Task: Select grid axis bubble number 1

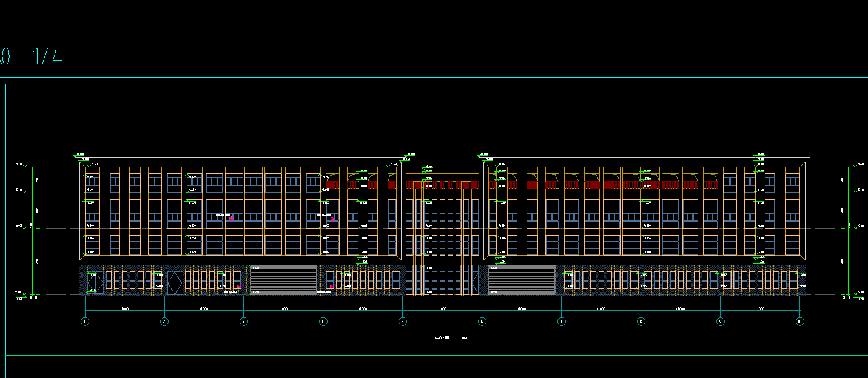Action: coord(85,322)
